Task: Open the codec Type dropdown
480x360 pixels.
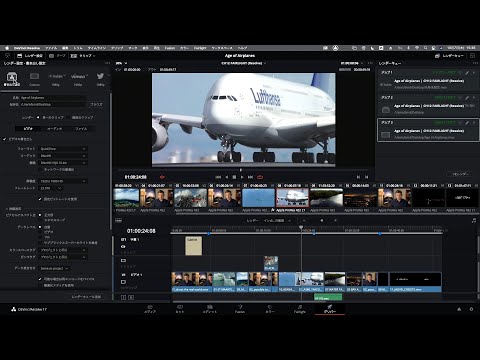Action: [63, 163]
